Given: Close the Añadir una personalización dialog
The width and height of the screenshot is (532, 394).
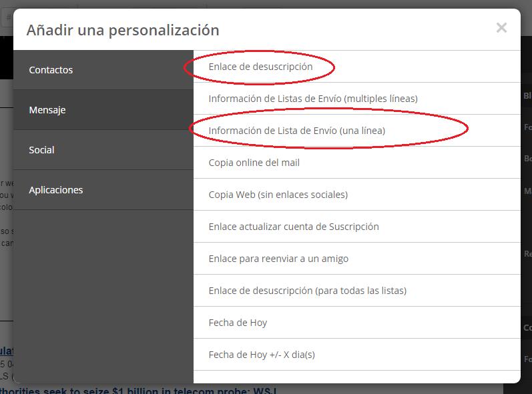Looking at the screenshot, I should [x=501, y=28].
